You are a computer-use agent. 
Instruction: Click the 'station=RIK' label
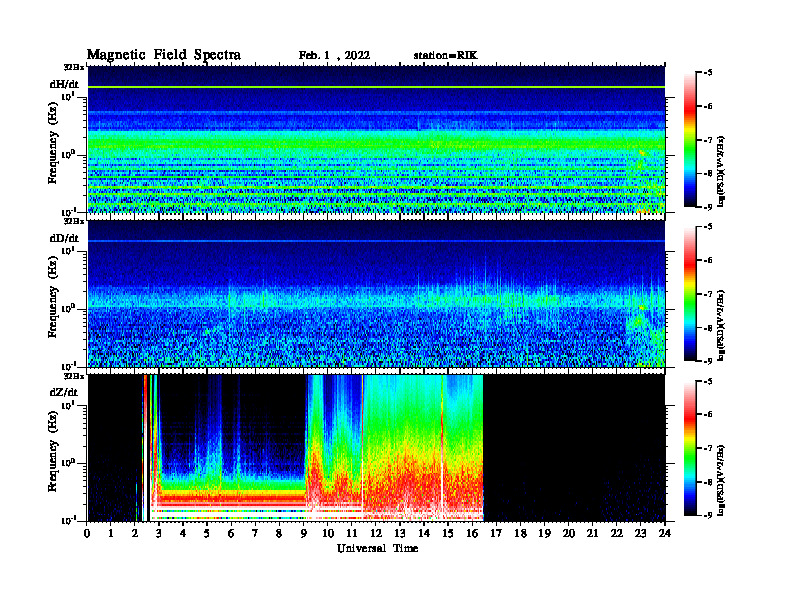[445, 56]
